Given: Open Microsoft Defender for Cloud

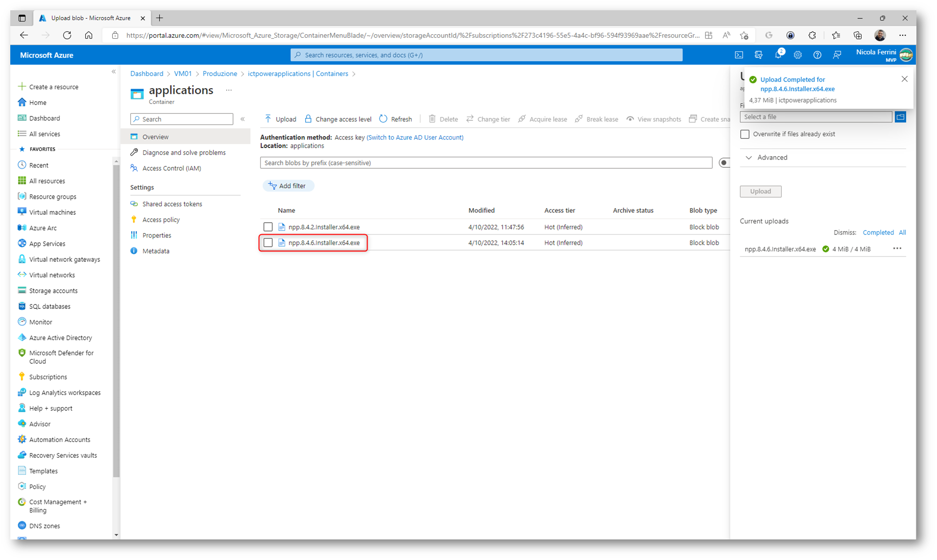Looking at the screenshot, I should click(x=56, y=357).
